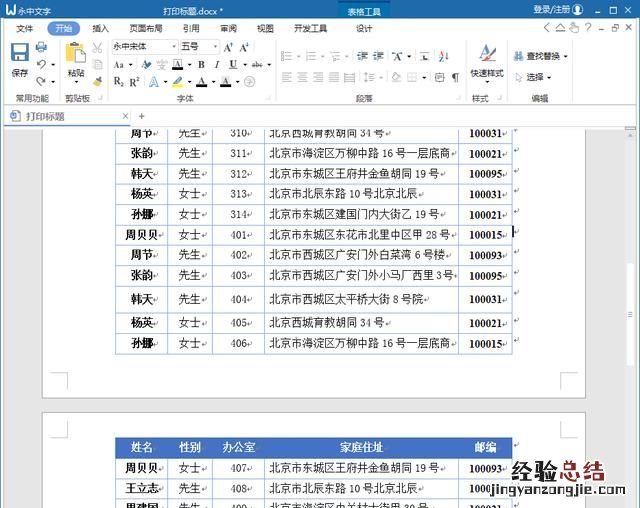Click the Decrease Indent icon
This screenshot has width=640, height=508.
click(362, 56)
